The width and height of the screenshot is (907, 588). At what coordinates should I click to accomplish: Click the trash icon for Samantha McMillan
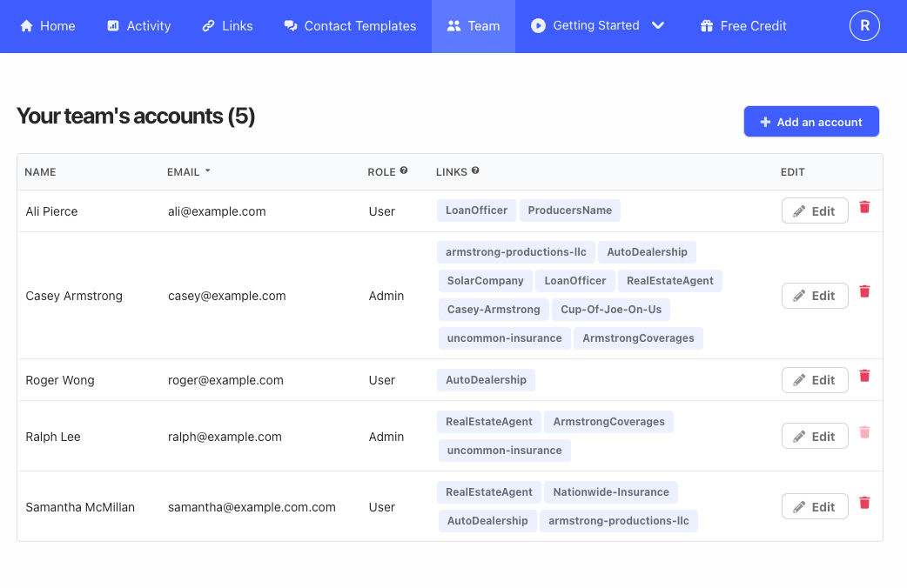[x=864, y=503]
